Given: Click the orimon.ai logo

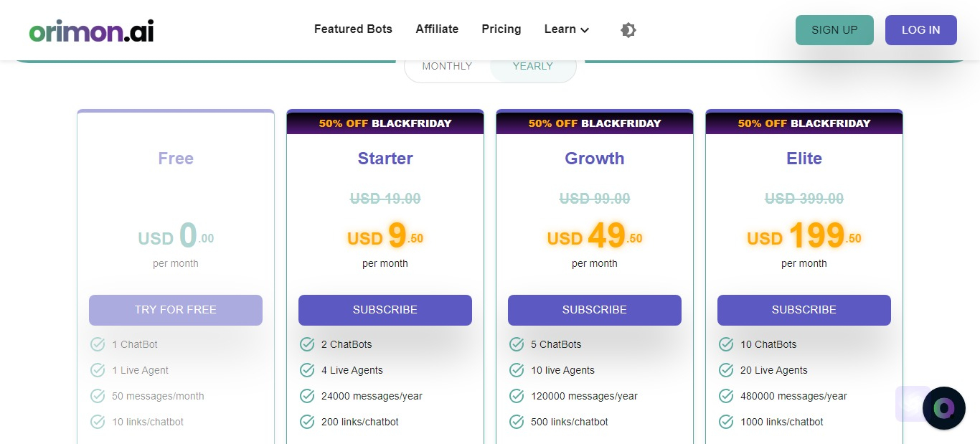Looking at the screenshot, I should pyautogui.click(x=91, y=30).
